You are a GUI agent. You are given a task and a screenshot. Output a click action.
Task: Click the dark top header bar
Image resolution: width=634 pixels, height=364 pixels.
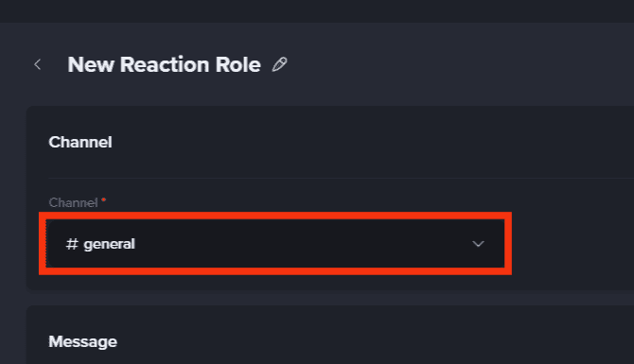(x=317, y=11)
